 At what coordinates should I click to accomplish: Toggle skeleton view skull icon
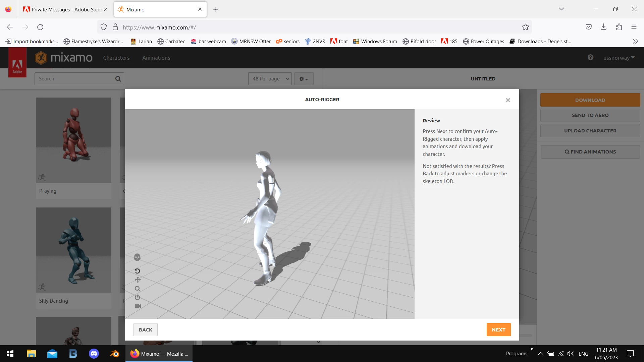(x=137, y=257)
